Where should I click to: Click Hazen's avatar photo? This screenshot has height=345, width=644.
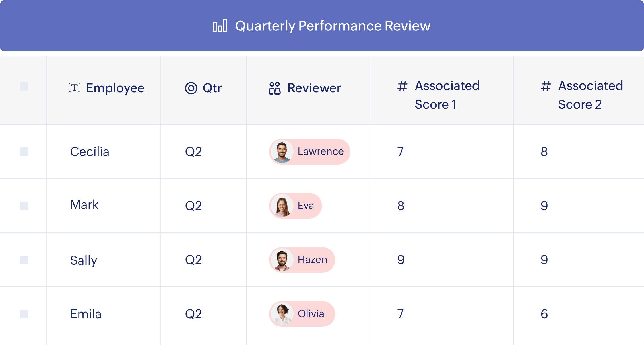pos(282,260)
